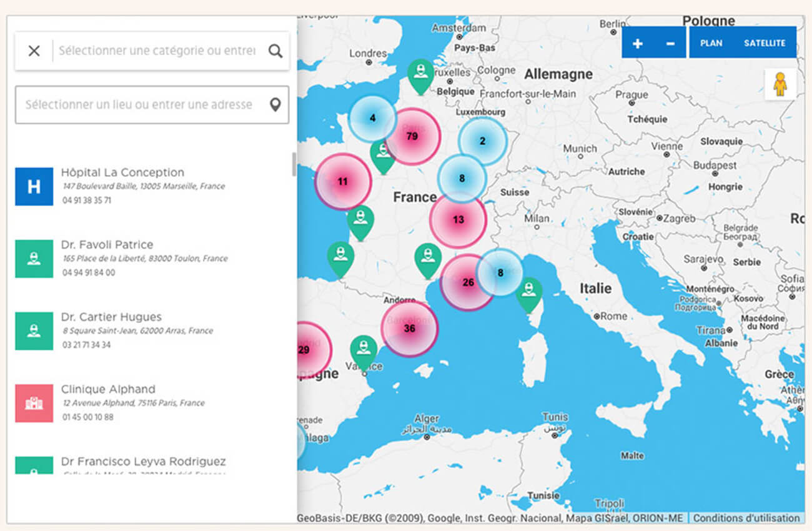This screenshot has height=531, width=812.
Task: Click the address 8 Square Saint-Jean, Arras
Action: coord(137,330)
